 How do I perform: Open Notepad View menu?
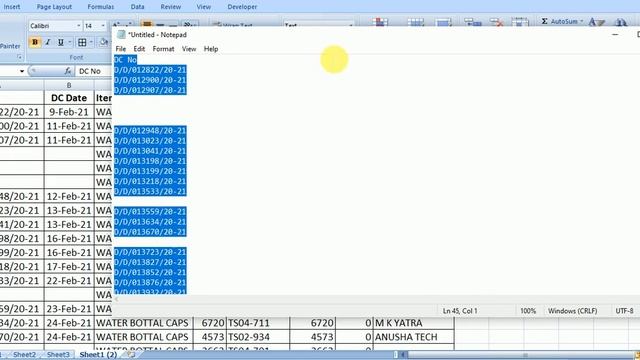coord(189,49)
